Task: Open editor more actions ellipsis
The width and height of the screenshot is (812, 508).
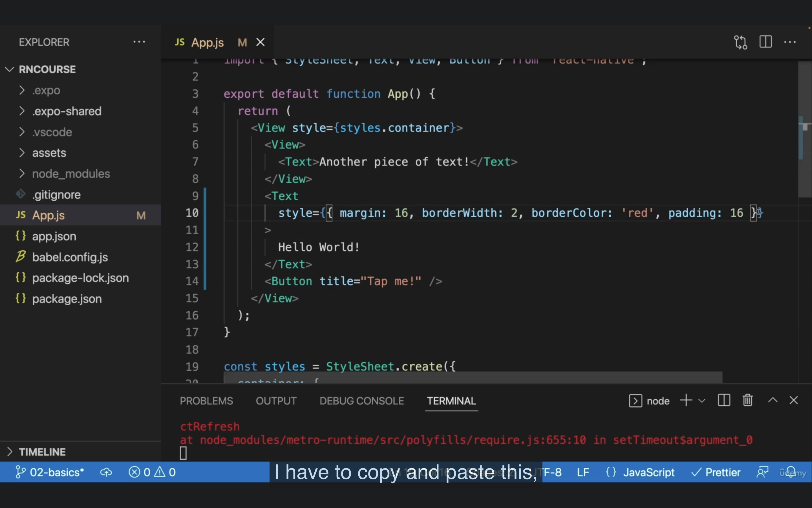Action: click(x=790, y=42)
